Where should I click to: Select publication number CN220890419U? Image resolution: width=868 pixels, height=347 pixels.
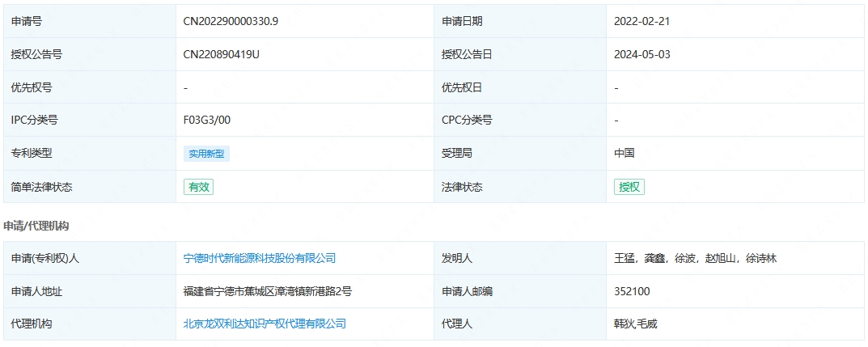point(222,55)
